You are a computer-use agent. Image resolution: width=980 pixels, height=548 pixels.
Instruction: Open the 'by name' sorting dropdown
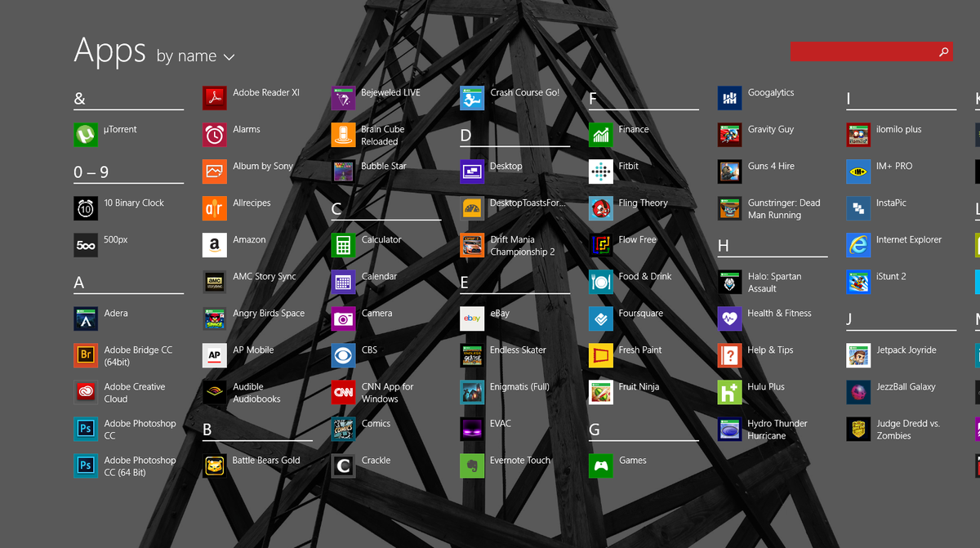pyautogui.click(x=195, y=56)
